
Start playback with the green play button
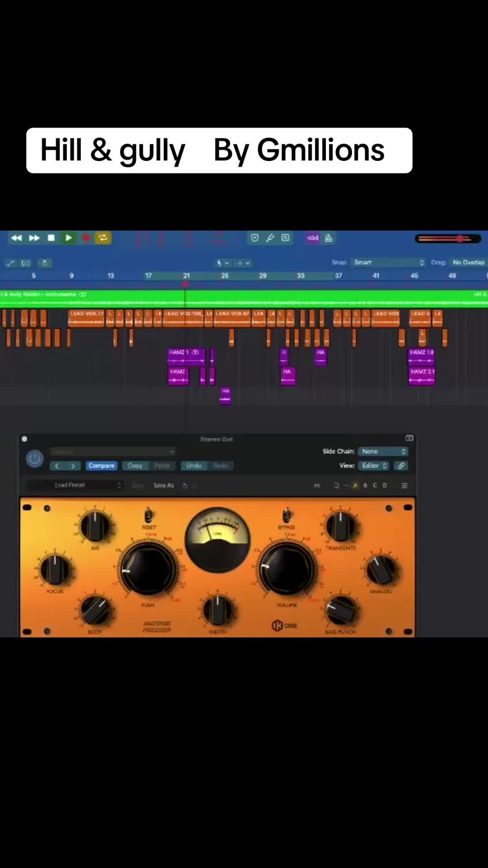tap(68, 238)
